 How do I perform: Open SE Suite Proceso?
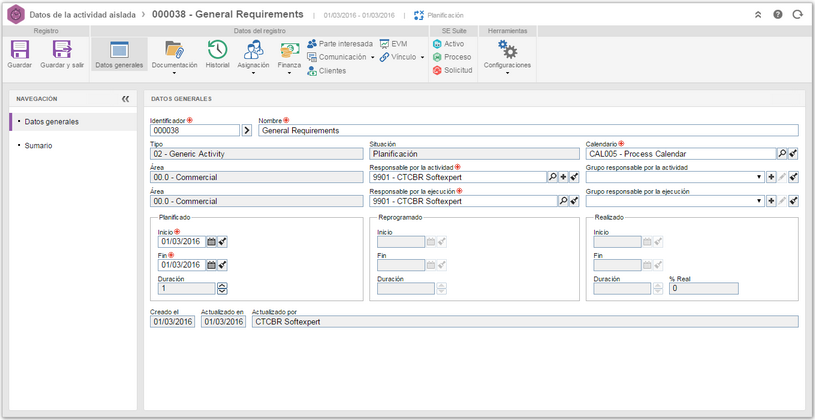coord(452,57)
